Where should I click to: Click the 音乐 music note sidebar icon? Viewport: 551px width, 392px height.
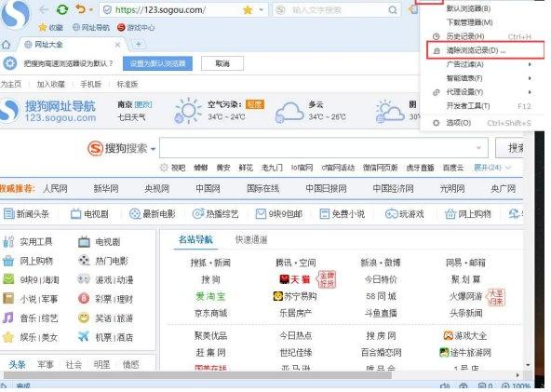[x=8, y=318]
